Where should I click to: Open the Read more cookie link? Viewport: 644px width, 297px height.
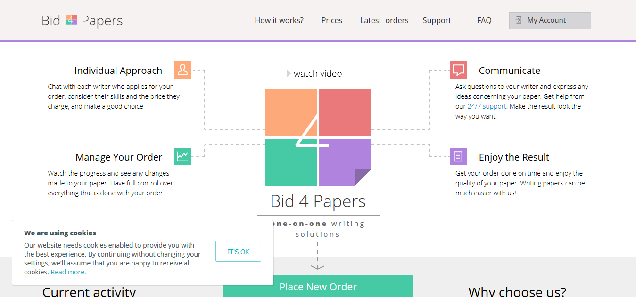(68, 272)
